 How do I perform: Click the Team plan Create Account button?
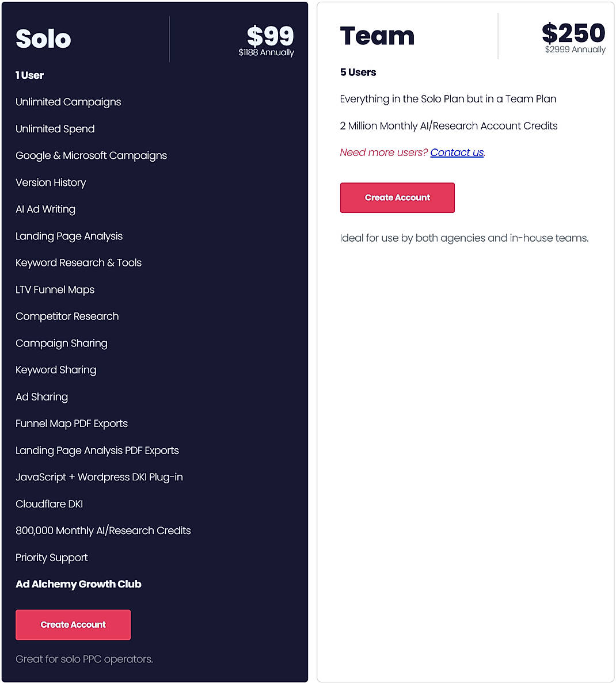397,197
